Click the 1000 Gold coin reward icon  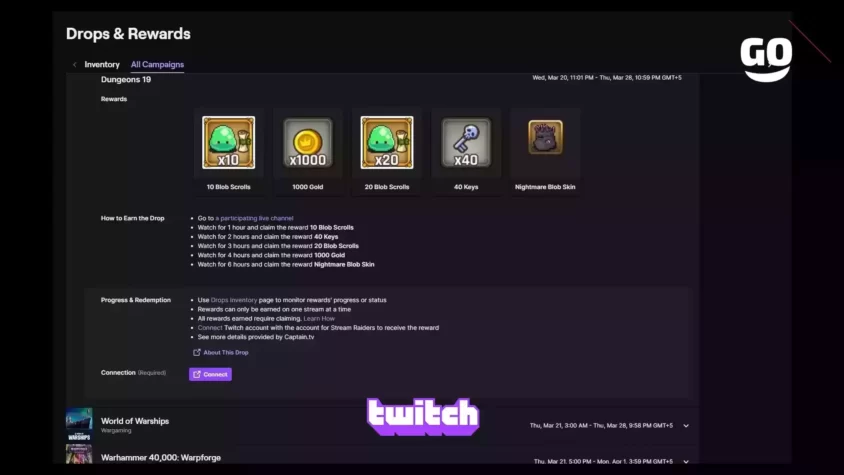coord(307,143)
